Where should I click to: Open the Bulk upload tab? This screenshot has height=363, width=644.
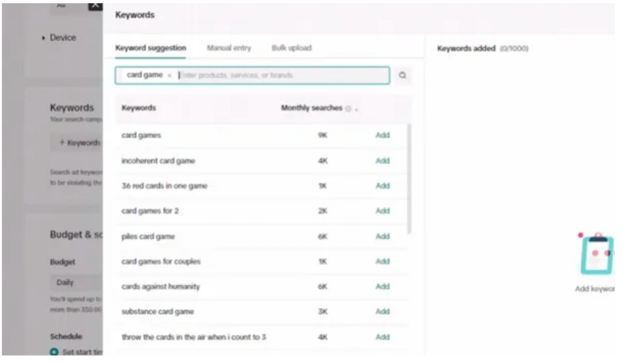coord(291,48)
